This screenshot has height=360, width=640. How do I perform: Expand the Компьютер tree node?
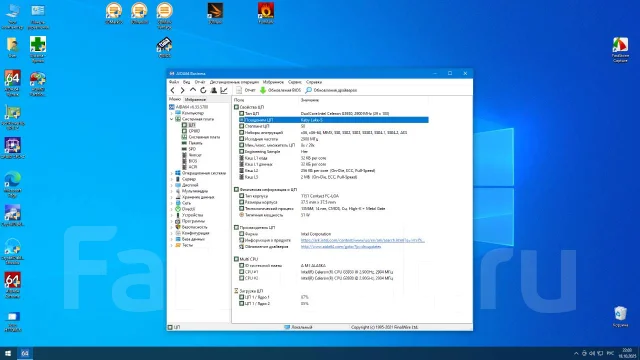tap(171, 113)
